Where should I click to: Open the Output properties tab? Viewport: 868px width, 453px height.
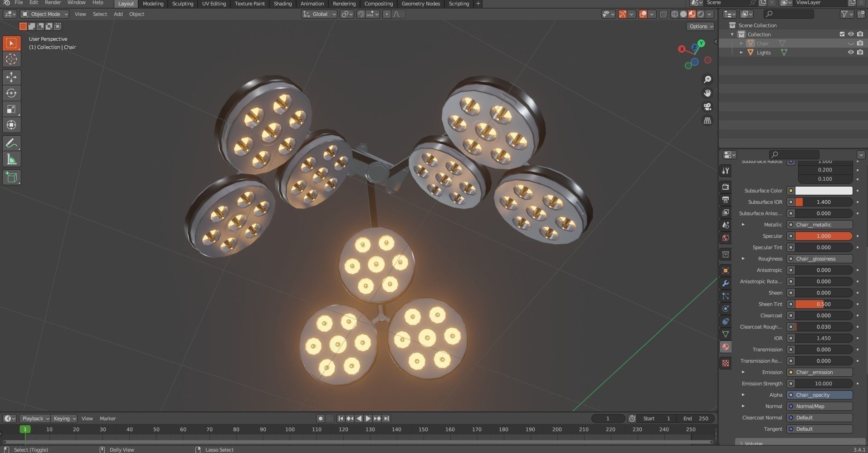point(726,200)
